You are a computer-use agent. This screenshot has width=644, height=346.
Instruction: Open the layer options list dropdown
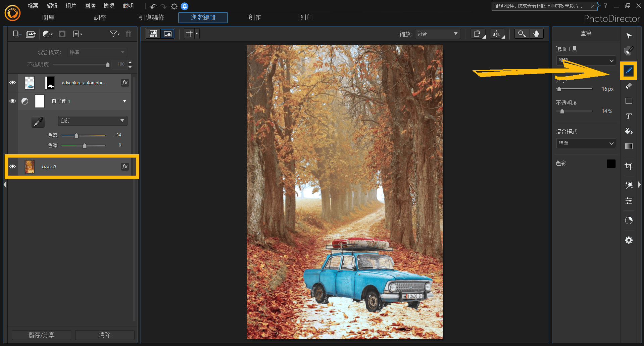point(78,34)
